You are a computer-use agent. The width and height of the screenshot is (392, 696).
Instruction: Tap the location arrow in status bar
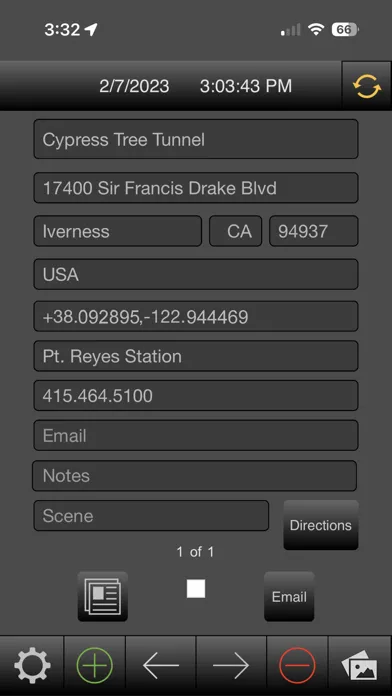click(x=91, y=30)
